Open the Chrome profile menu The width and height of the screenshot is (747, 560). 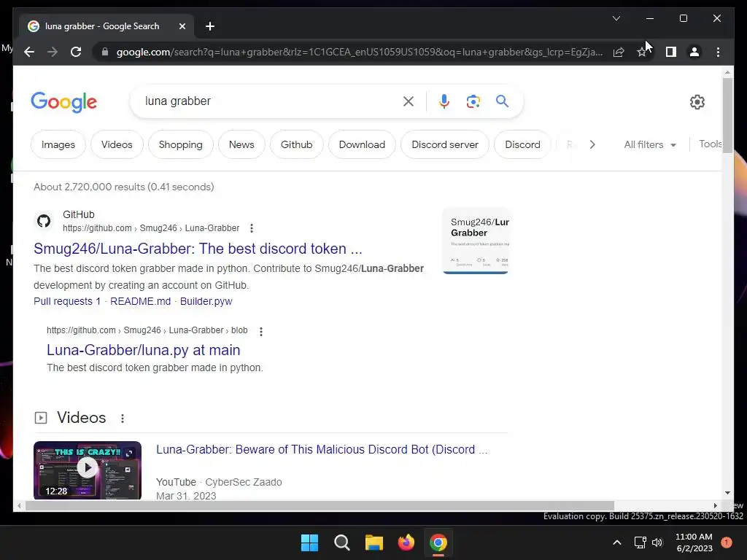tap(694, 52)
